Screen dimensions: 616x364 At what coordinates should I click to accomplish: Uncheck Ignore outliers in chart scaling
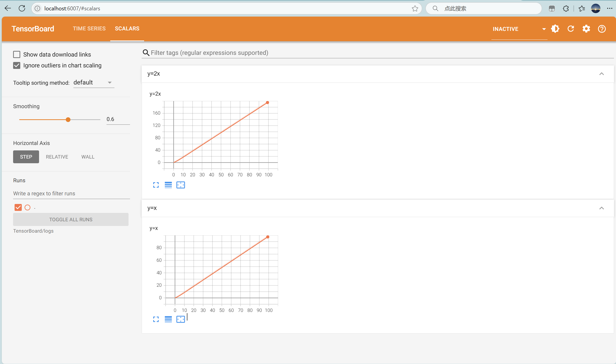(17, 65)
